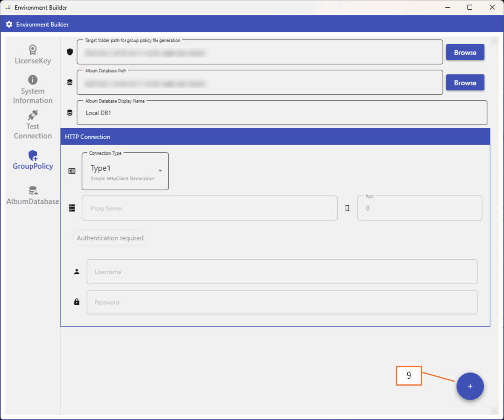
Task: Click into the Port number field
Action: [419, 208]
